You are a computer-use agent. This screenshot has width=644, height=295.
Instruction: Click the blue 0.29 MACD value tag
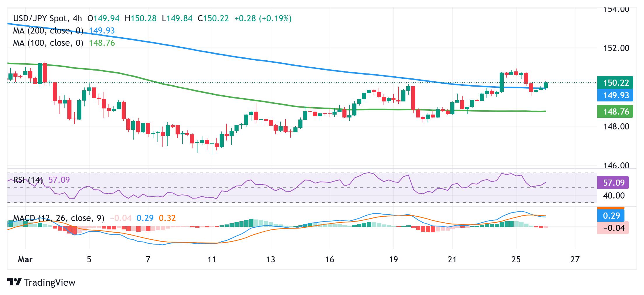coord(611,216)
